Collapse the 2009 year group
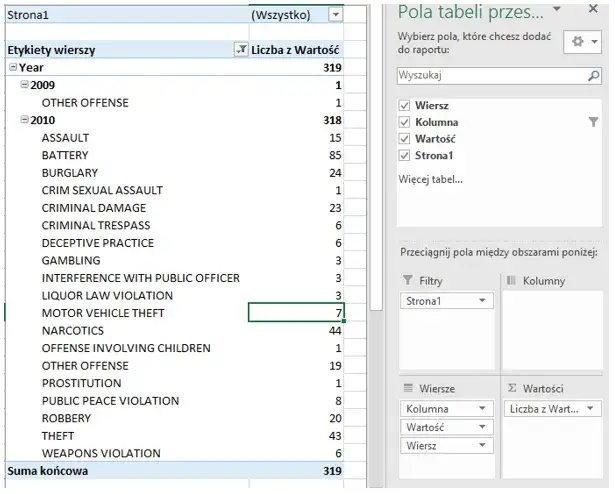 (24, 85)
